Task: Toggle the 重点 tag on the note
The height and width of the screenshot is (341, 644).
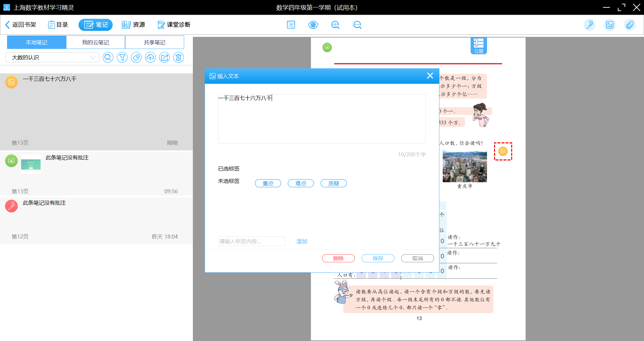Action: [268, 183]
